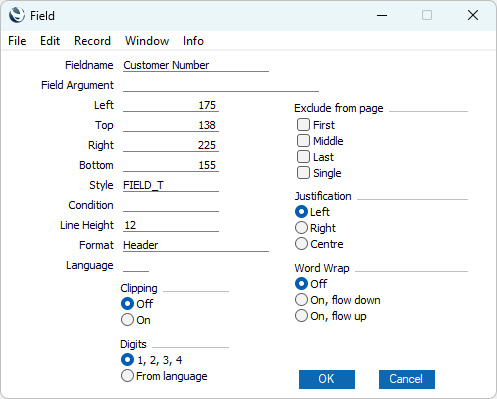Confirm with the OK button

tap(327, 379)
